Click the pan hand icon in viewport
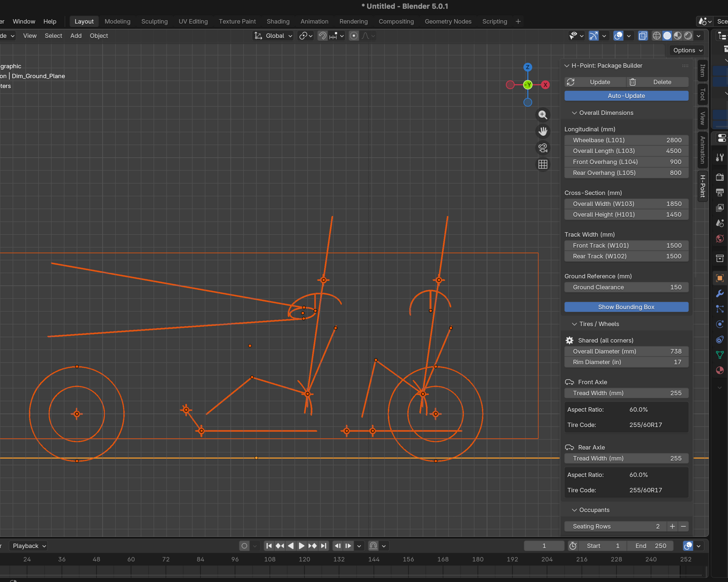728x582 pixels. [x=543, y=131]
